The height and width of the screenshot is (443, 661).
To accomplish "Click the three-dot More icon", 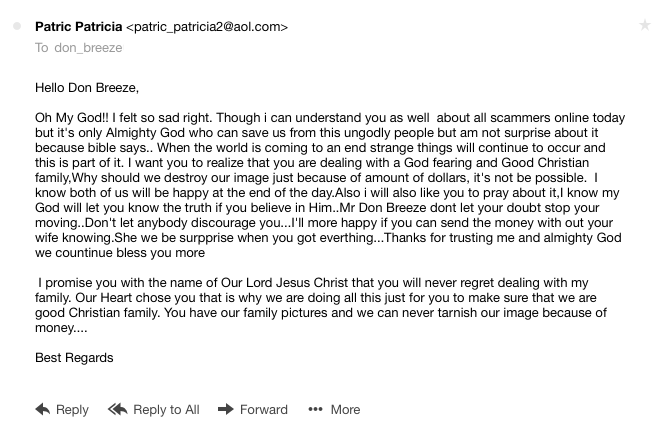I will [x=315, y=409].
